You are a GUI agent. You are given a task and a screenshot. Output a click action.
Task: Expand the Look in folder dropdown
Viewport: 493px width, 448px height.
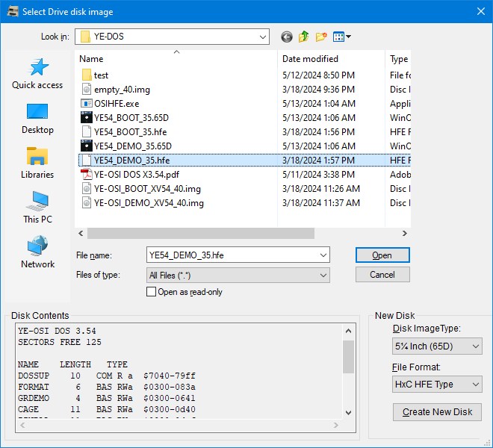point(263,37)
